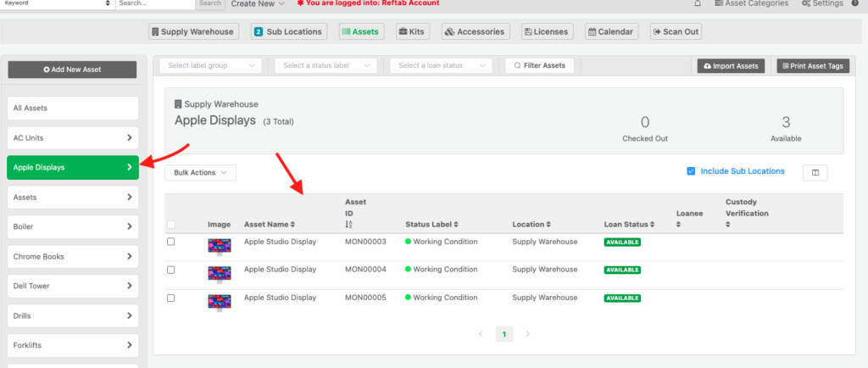Open the Create New dropdown
Image resolution: width=868 pixels, height=368 pixels.
(258, 3)
